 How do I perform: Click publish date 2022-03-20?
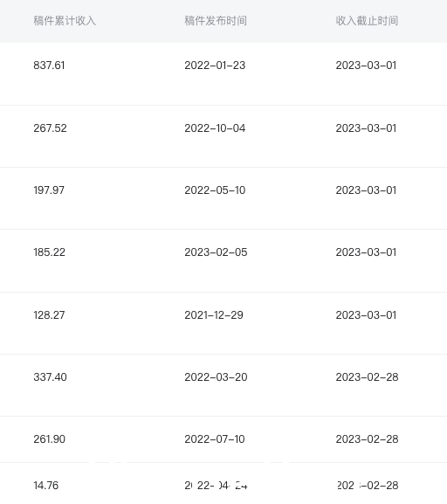click(216, 377)
